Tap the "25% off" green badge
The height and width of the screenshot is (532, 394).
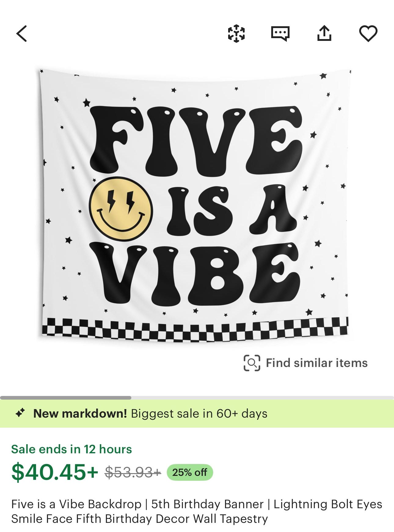pos(190,473)
